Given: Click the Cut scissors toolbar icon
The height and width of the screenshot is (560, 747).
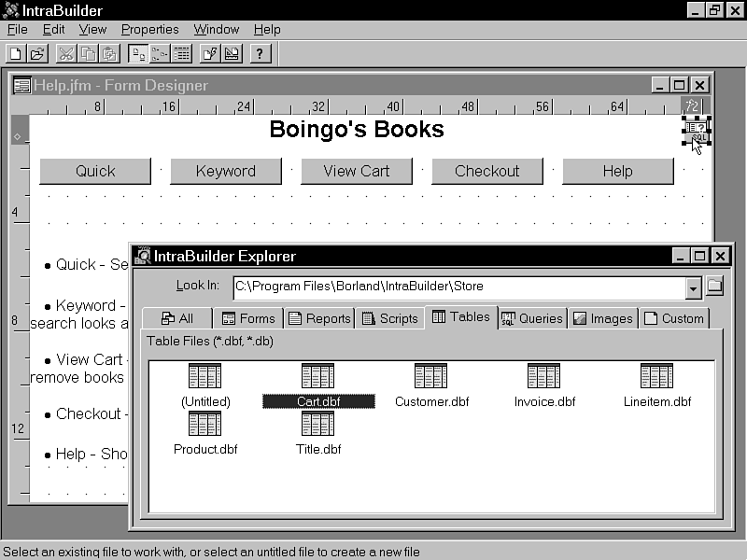Looking at the screenshot, I should coord(66,53).
